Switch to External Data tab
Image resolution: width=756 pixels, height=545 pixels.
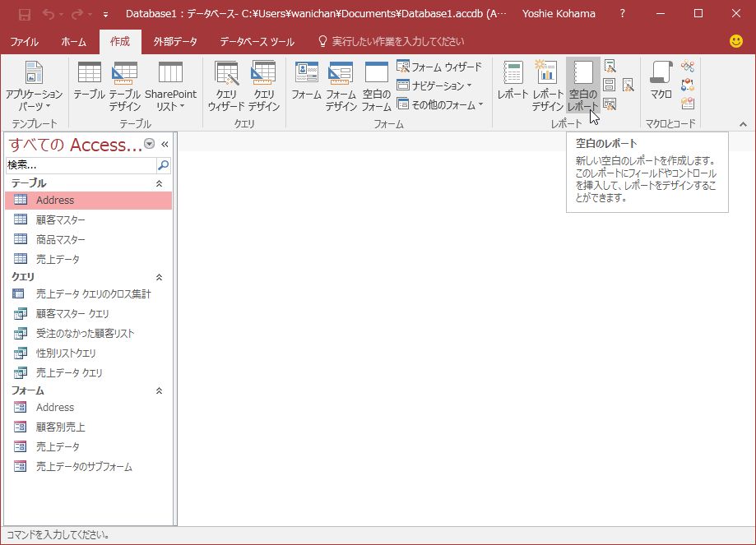click(x=175, y=41)
